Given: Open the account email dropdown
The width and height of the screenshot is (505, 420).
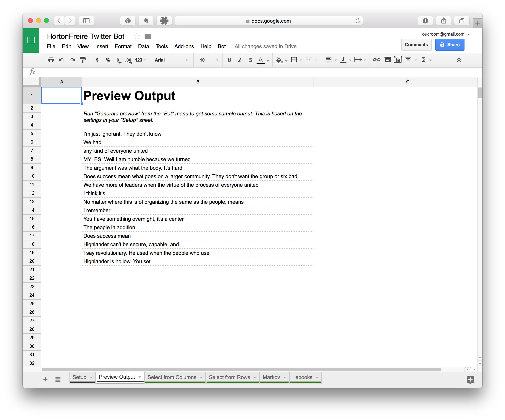Looking at the screenshot, I should (446, 34).
